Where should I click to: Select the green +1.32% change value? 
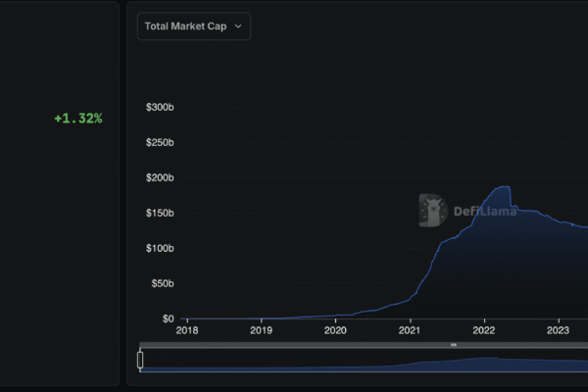coord(78,119)
